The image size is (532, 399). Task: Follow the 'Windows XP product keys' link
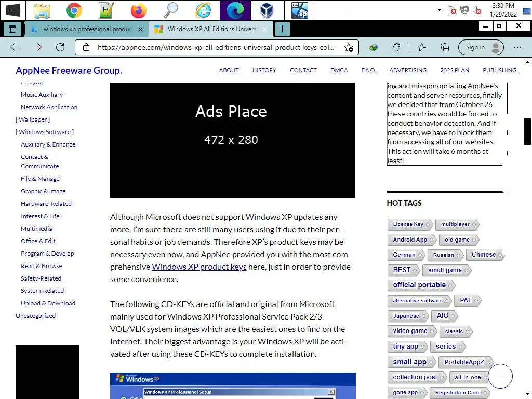click(199, 267)
